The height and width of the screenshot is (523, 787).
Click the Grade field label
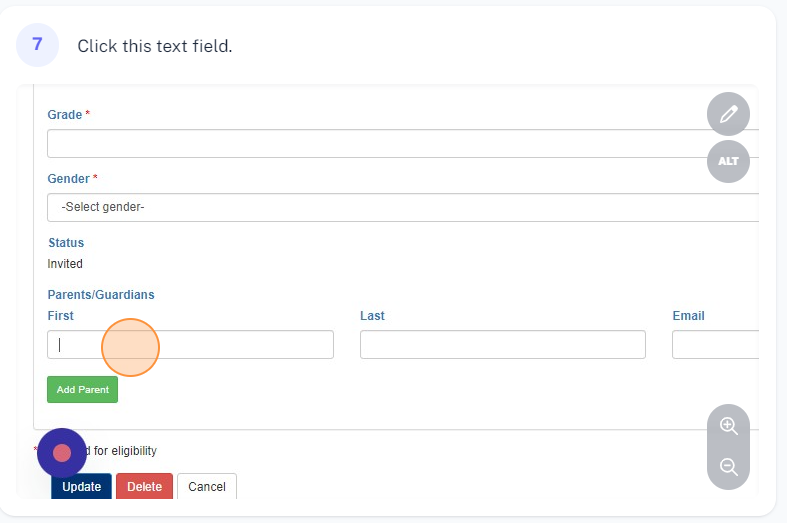65,115
